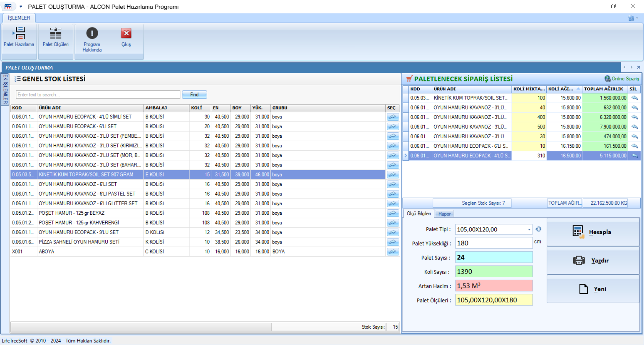Switch to the Rapor tab
Image resolution: width=644 pixels, height=345 pixels.
444,214
